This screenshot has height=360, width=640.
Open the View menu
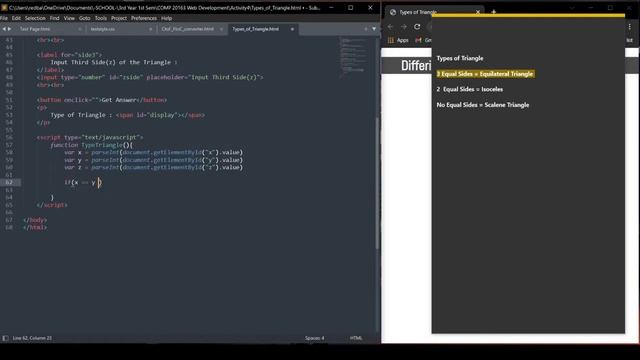[69, 18]
